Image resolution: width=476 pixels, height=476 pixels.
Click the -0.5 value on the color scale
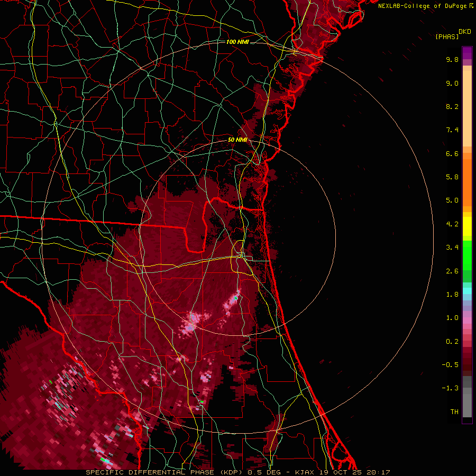450,365
